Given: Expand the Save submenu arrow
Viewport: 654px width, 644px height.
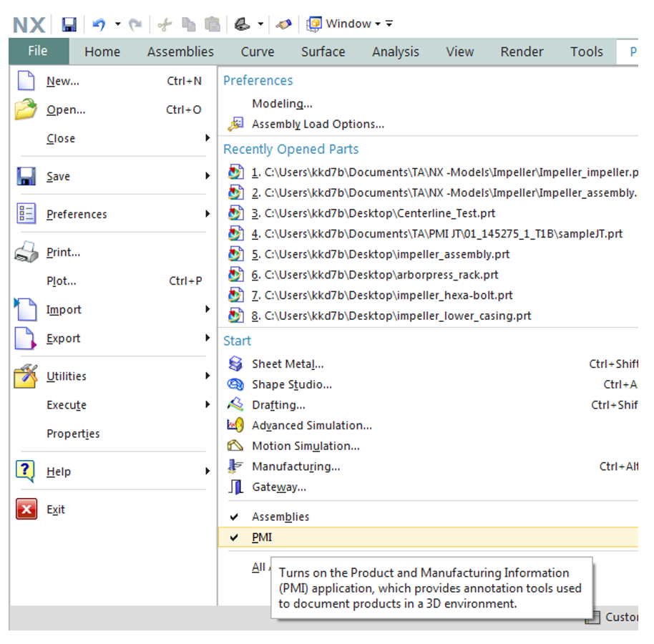Looking at the screenshot, I should point(208,175).
